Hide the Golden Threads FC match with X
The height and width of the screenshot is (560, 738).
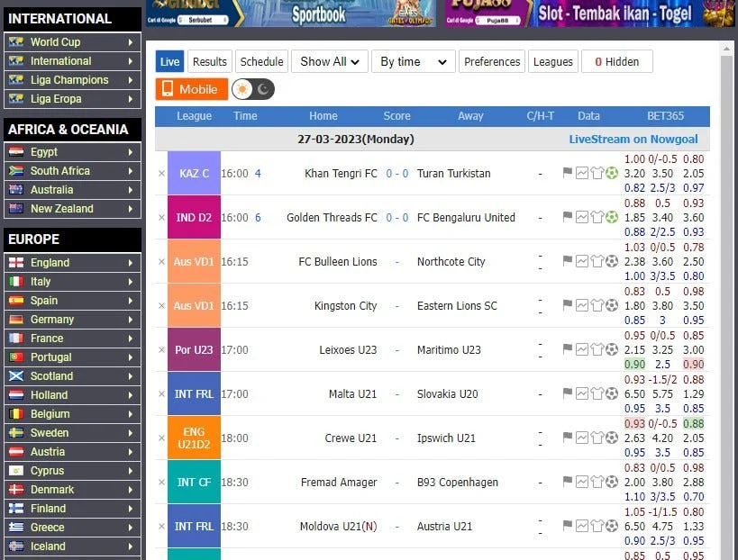click(x=161, y=218)
